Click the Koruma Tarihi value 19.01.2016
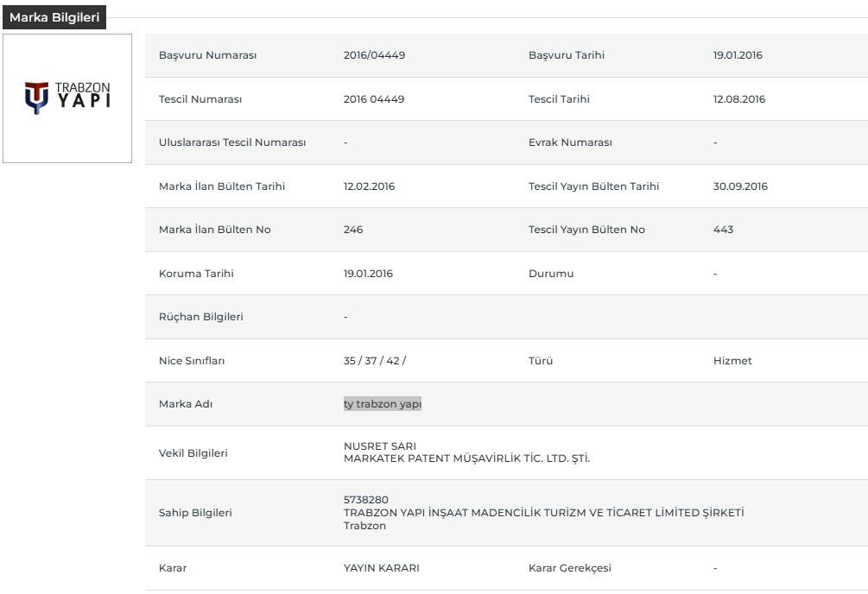The width and height of the screenshot is (868, 594). (x=368, y=274)
